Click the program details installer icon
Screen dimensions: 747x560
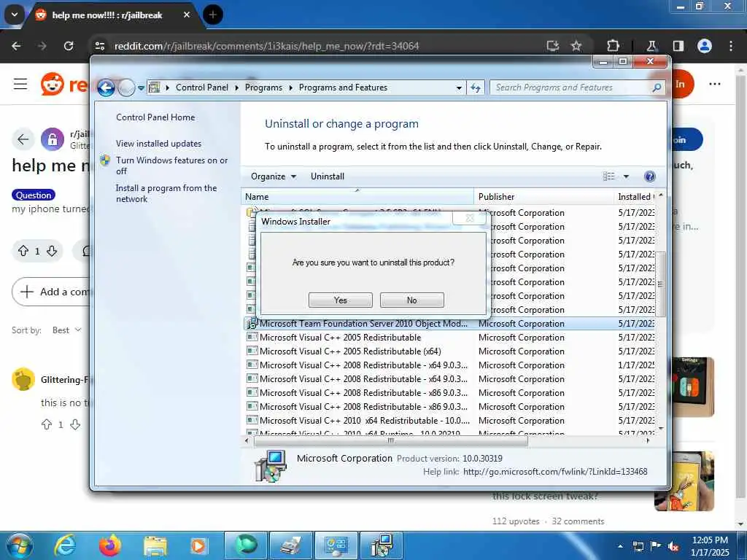click(x=270, y=466)
